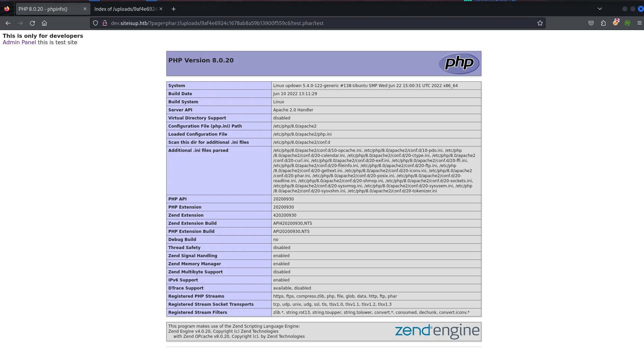Select Debug Build value no
The height and width of the screenshot is (353, 644).
tap(276, 240)
